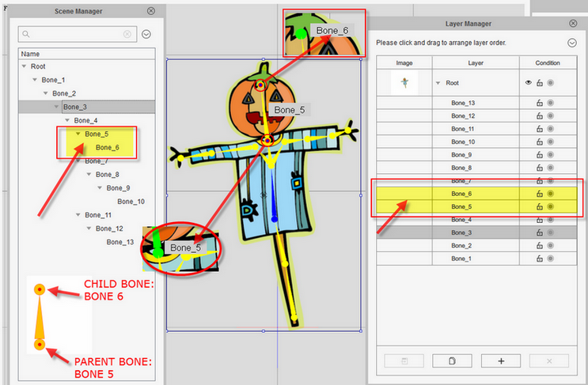The width and height of the screenshot is (588, 385).
Task: Toggle the condition dot on Bone_5 row
Action: click(x=550, y=207)
